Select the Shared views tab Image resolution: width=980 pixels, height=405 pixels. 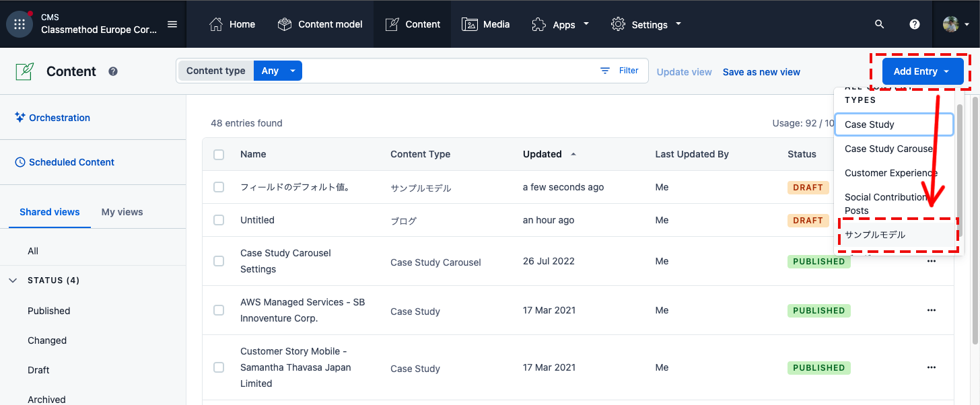(x=49, y=211)
